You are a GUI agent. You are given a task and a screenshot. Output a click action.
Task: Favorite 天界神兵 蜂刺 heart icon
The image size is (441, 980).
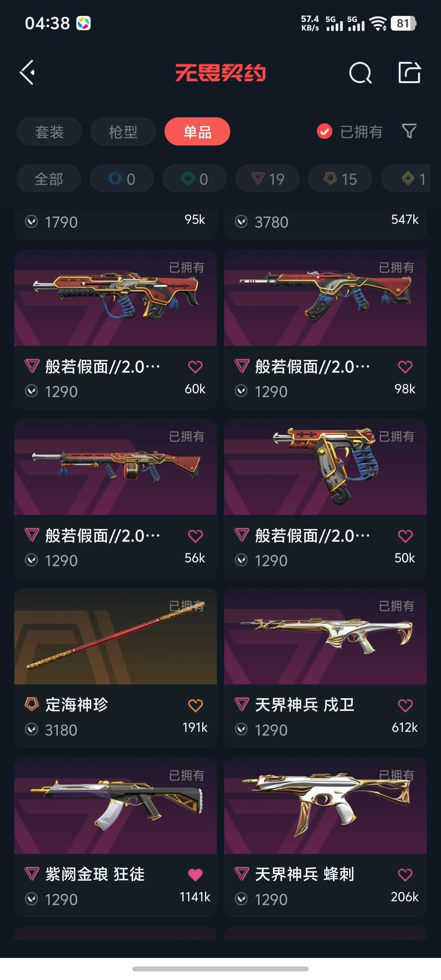coord(405,875)
